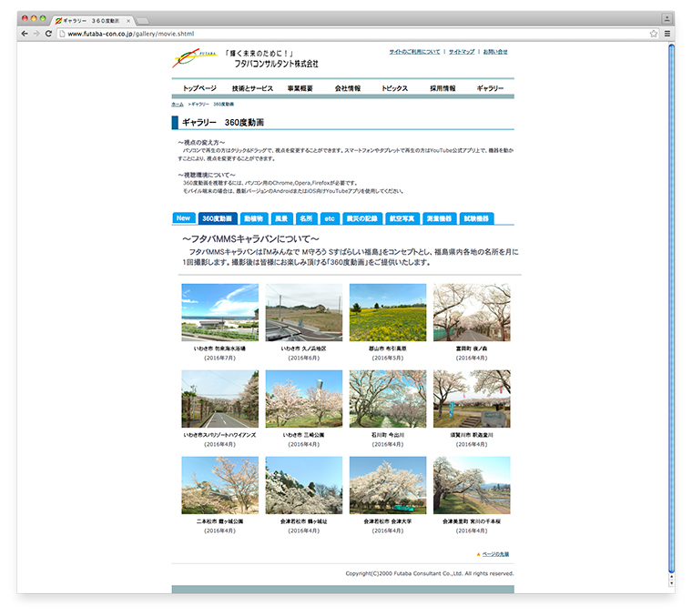This screenshot has width=692, height=616.
Task: Switch to the 動植物 gallery tab
Action: pos(253,218)
